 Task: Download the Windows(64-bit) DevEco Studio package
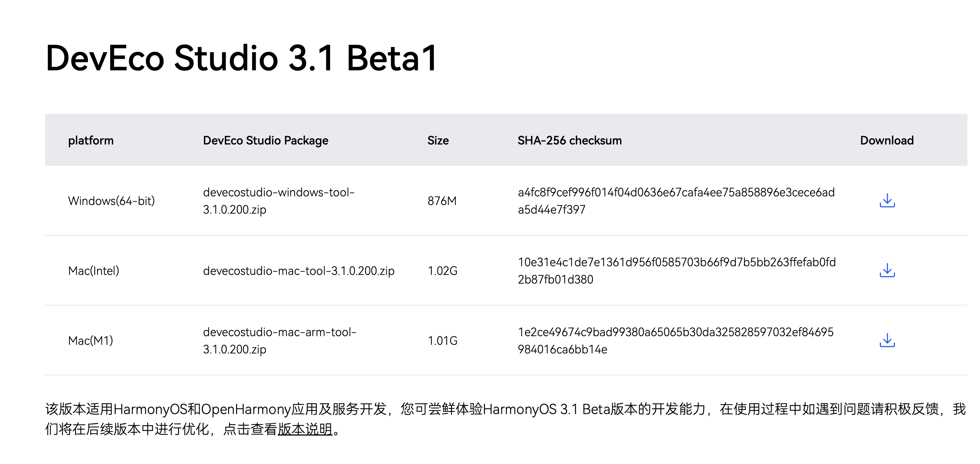pos(887,200)
